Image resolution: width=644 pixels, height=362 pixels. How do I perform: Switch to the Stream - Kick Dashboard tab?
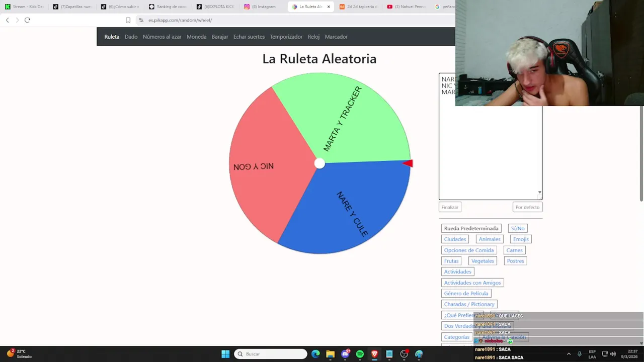24,7
